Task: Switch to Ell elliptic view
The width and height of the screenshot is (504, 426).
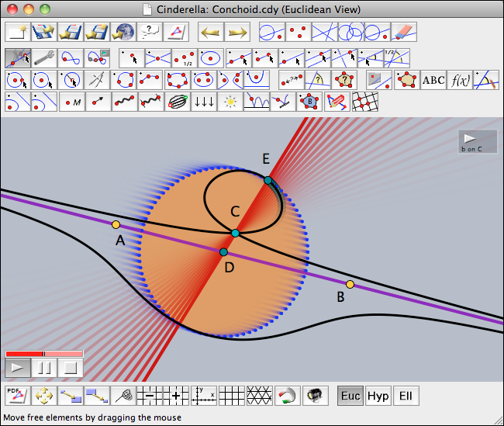Action: point(406,396)
